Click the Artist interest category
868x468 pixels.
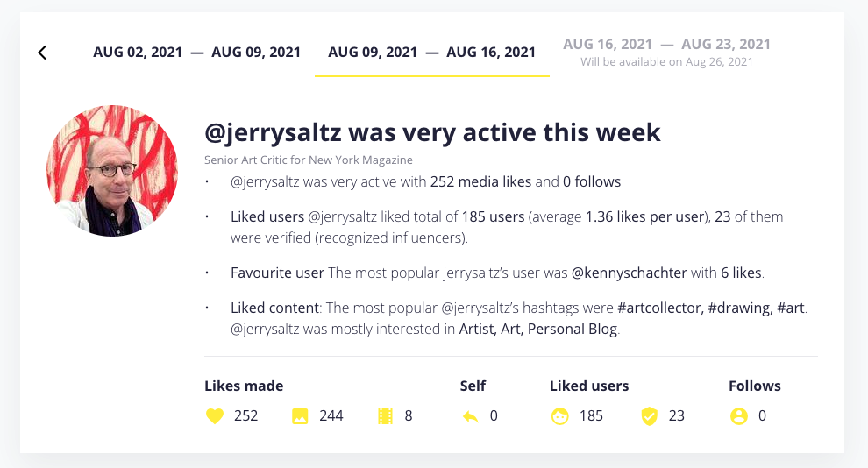pos(477,329)
